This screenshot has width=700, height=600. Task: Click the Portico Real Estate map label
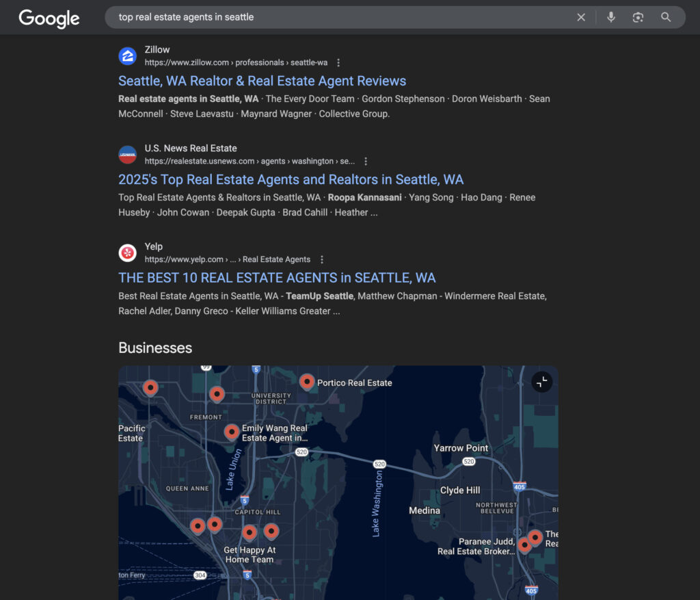point(355,383)
